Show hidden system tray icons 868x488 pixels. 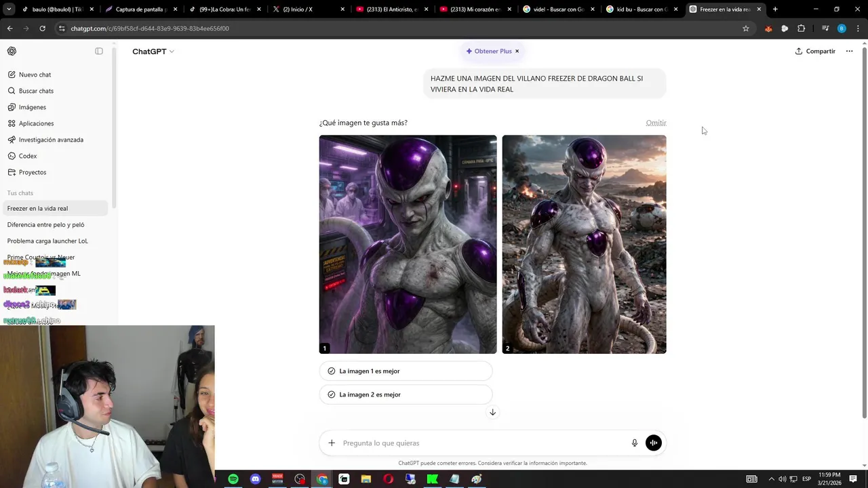point(770,479)
